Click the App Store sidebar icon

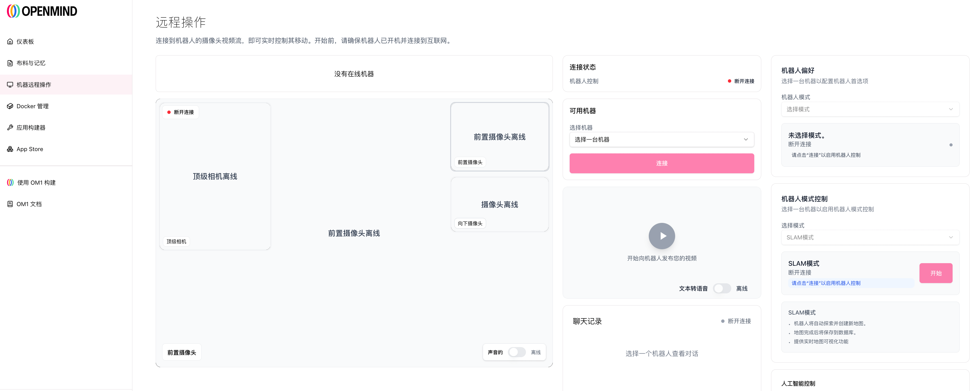pyautogui.click(x=10, y=149)
